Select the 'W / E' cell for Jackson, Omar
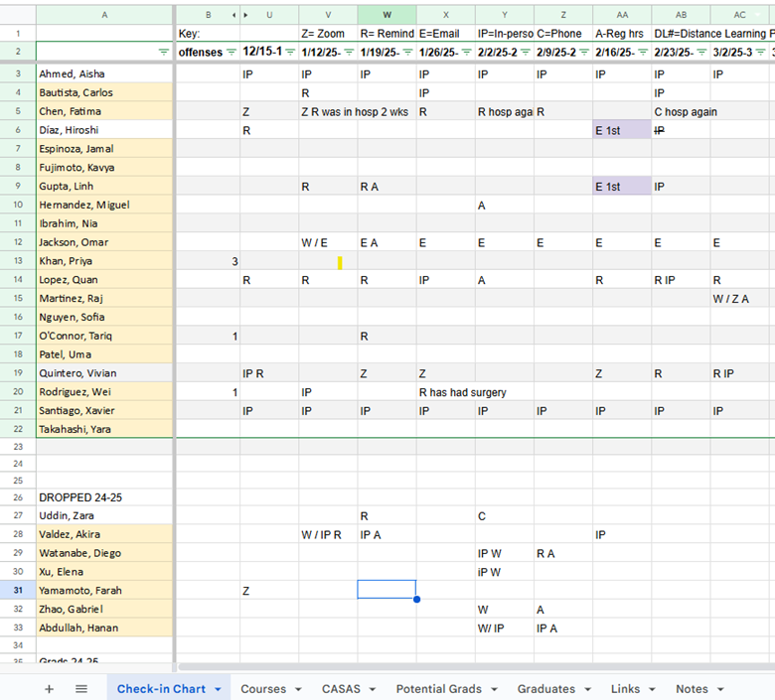775x700 pixels. tap(328, 242)
